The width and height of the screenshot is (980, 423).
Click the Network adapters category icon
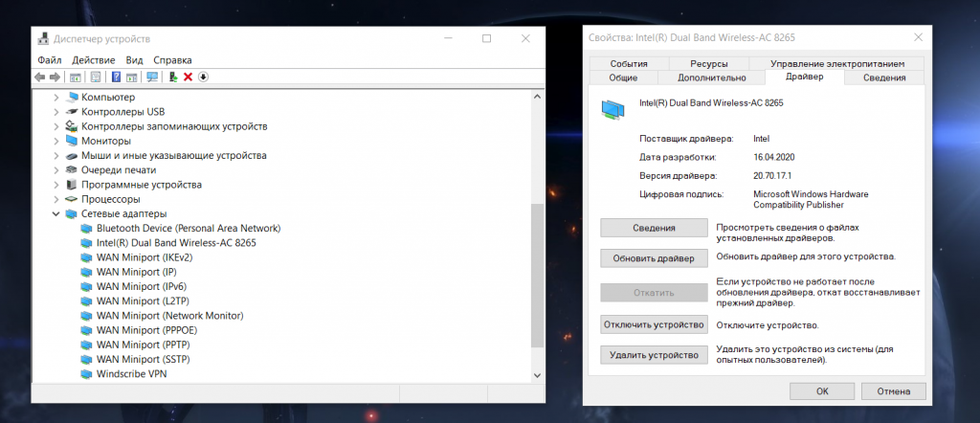(x=71, y=213)
